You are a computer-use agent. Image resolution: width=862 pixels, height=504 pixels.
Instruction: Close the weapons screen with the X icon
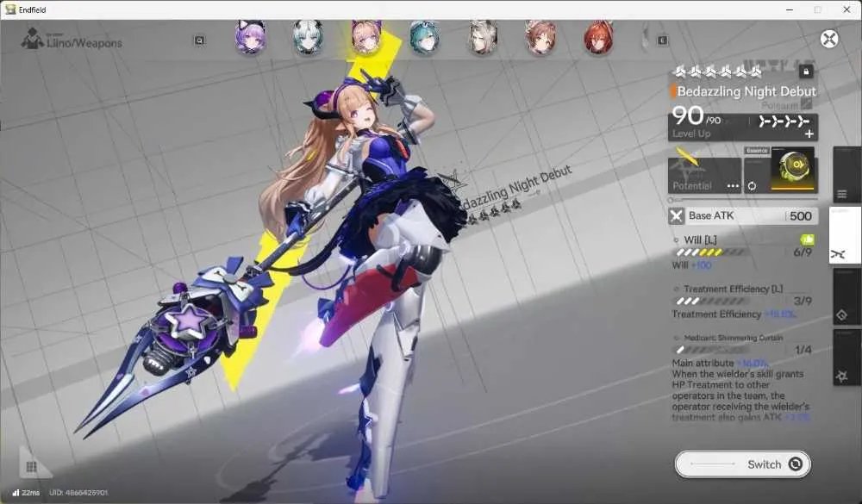coord(829,39)
